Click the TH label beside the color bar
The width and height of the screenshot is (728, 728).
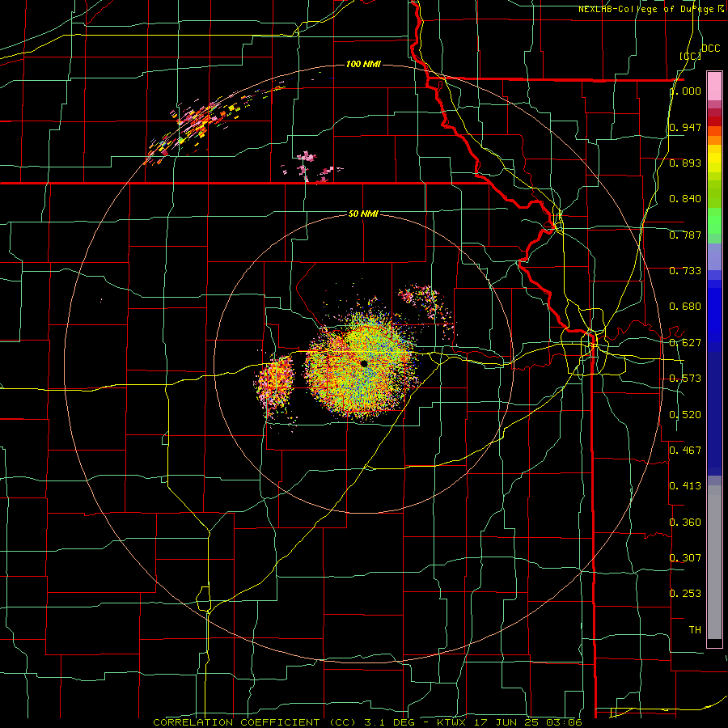click(x=695, y=629)
